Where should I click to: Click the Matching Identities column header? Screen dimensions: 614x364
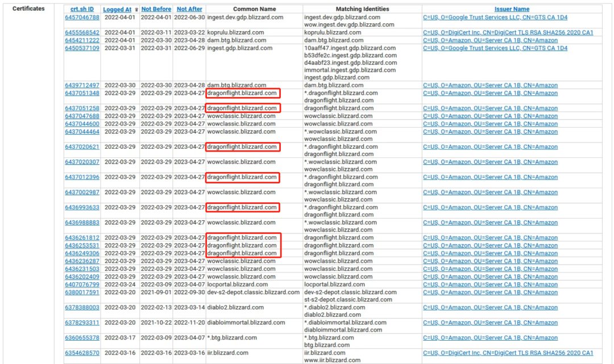[x=363, y=9]
